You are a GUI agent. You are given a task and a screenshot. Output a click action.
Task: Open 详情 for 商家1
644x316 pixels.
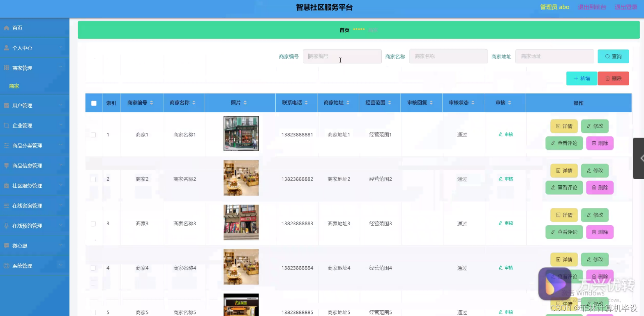(564, 126)
